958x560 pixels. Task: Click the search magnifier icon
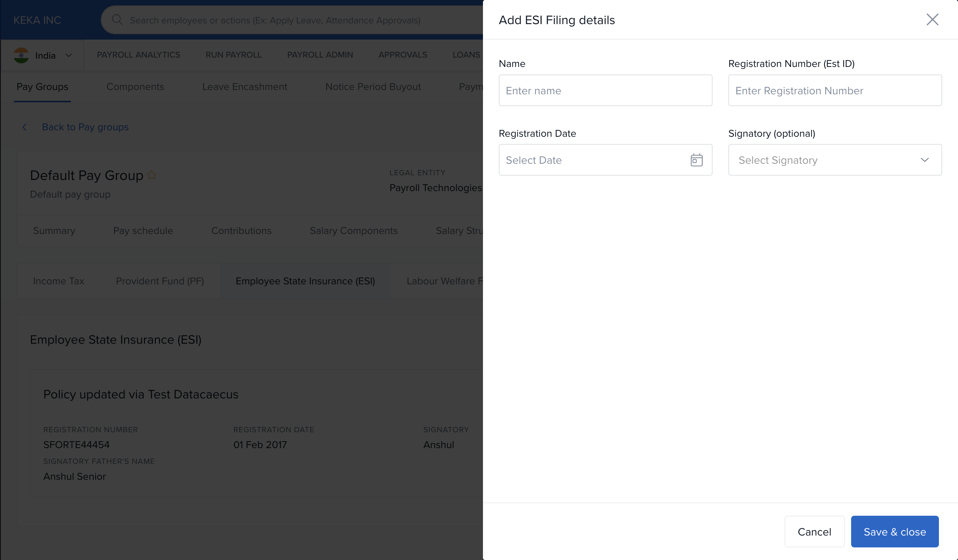tap(117, 20)
